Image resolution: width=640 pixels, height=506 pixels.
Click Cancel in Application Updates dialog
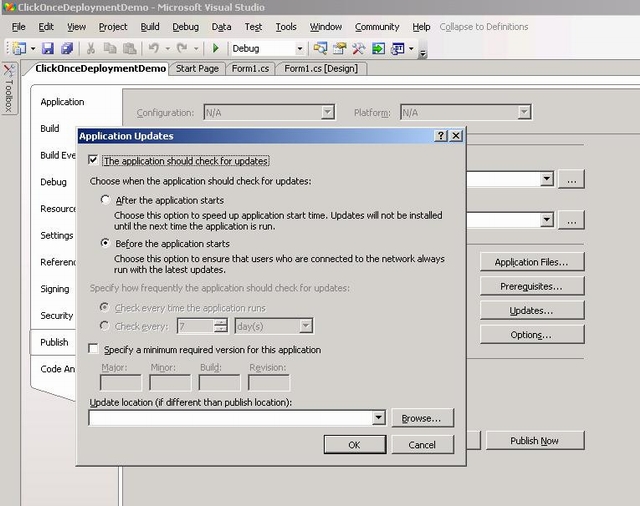422,444
